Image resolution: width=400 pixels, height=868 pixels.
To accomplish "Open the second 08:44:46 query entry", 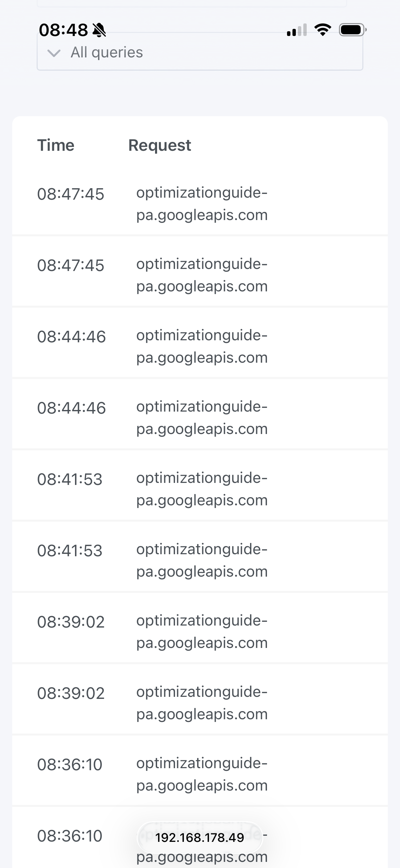I will [200, 418].
